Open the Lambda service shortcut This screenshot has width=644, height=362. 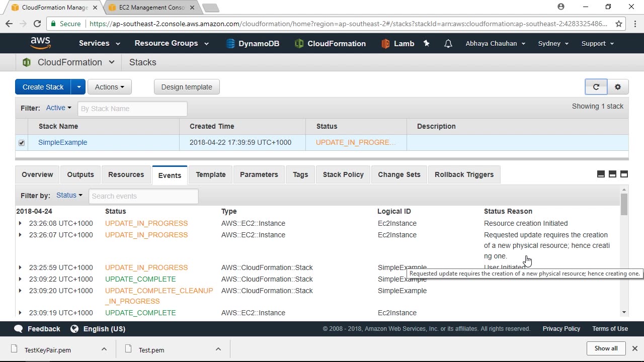click(398, 44)
